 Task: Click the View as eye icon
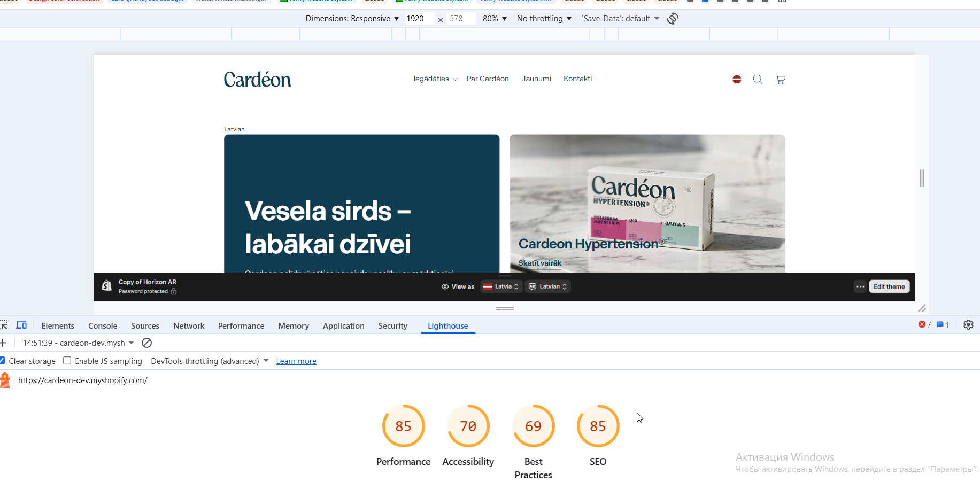[x=445, y=286]
